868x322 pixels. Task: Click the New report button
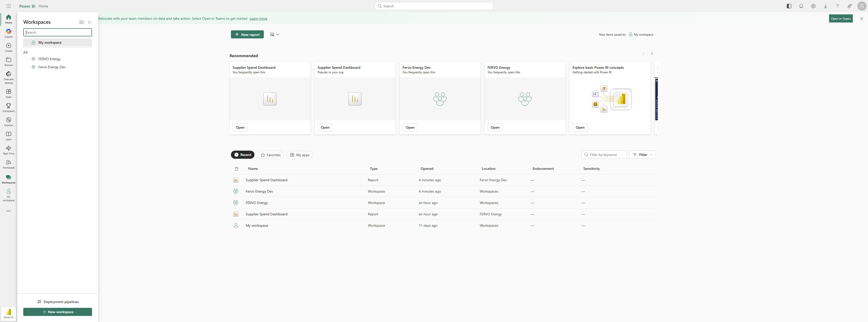tap(247, 34)
